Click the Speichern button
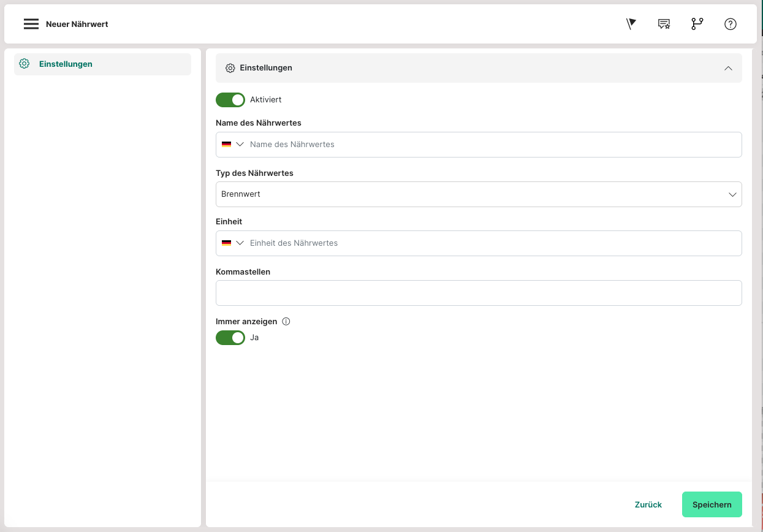Image resolution: width=763 pixels, height=532 pixels. pos(712,504)
